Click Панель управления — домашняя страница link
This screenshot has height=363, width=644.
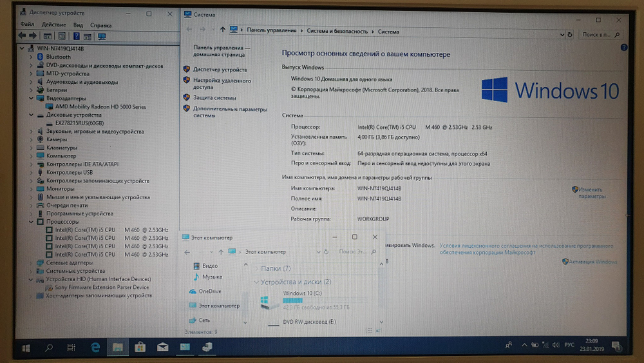[222, 51]
